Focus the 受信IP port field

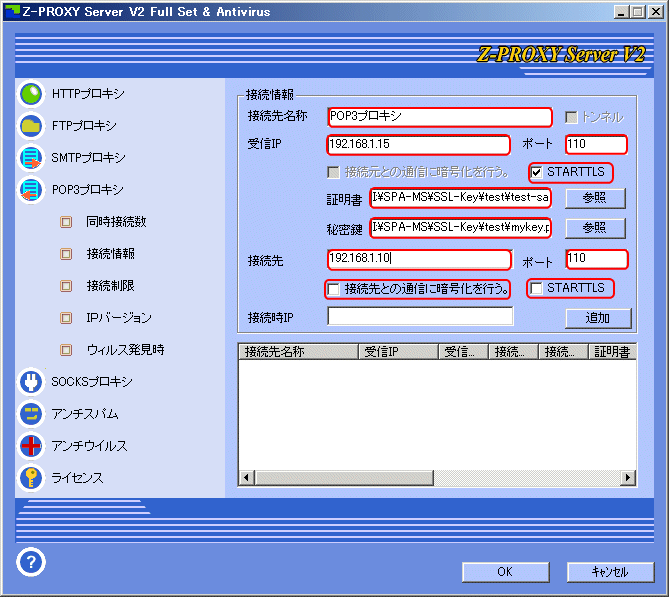tap(596, 144)
